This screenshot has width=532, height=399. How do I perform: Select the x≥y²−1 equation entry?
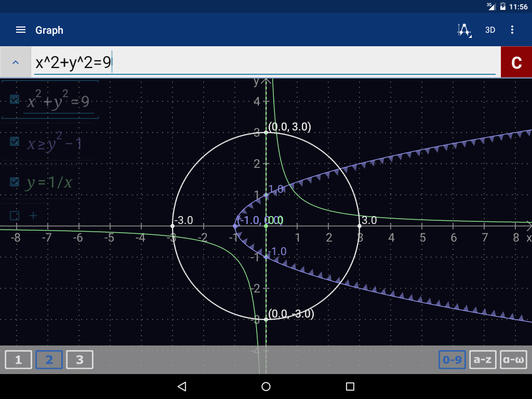54,142
